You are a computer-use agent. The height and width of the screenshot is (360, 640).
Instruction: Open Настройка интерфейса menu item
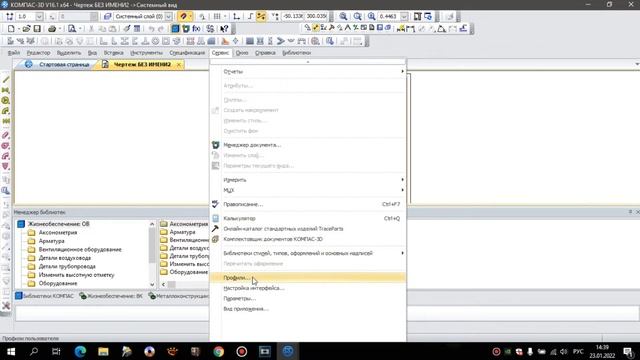[x=308, y=288]
